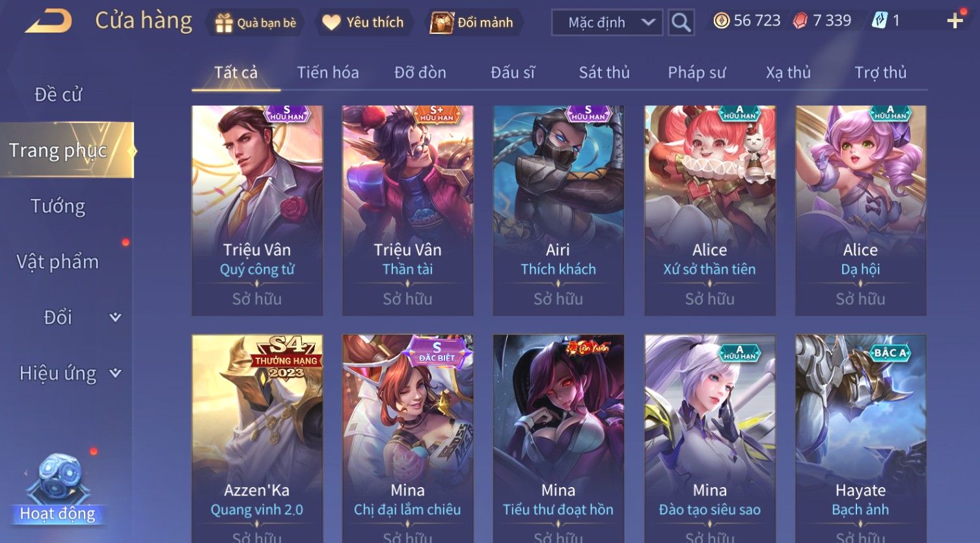The image size is (980, 543).
Task: Switch to the Pháp sư tab
Action: [x=696, y=72]
